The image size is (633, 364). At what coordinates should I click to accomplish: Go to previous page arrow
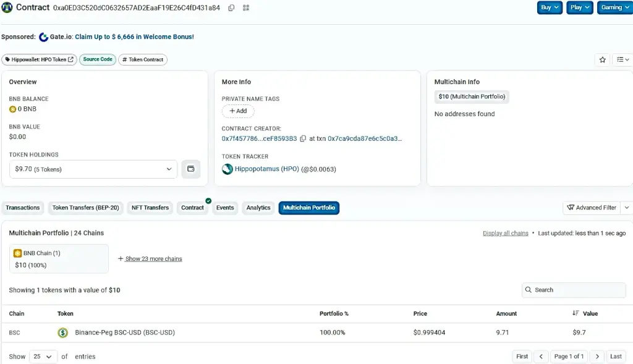[541, 357]
